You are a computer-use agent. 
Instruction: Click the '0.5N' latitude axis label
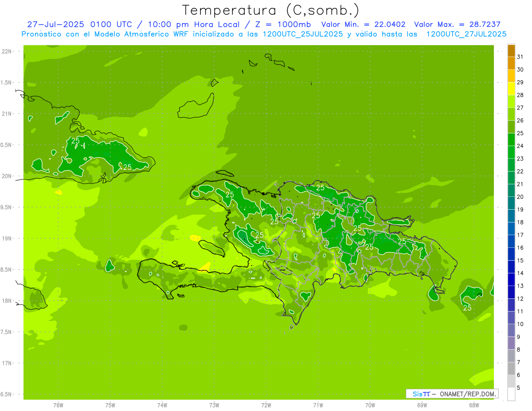point(7,145)
